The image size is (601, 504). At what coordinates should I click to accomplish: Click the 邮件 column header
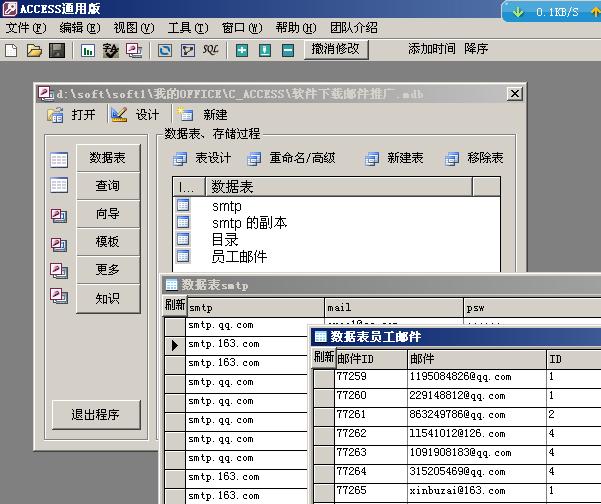click(x=477, y=359)
